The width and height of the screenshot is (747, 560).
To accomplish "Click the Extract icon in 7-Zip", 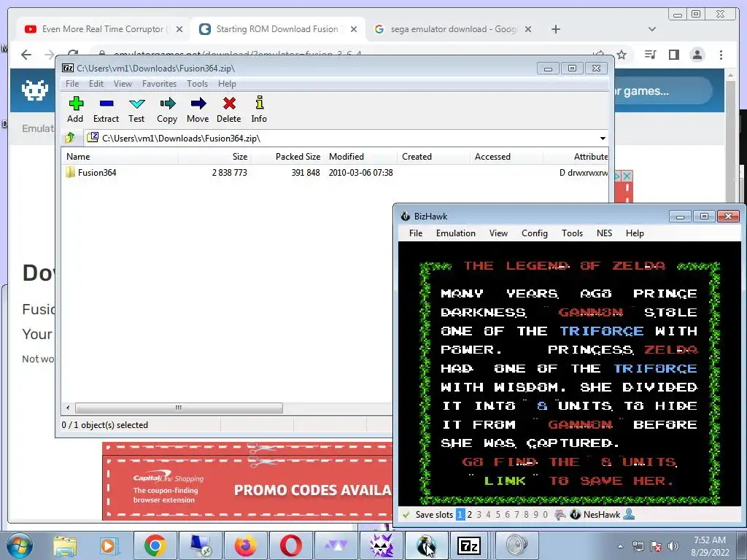I will click(106, 109).
